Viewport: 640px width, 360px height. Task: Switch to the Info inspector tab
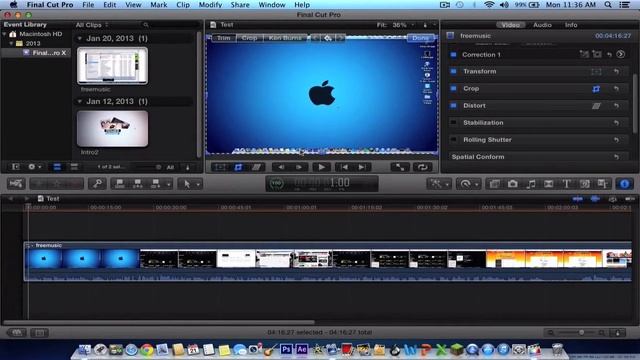click(571, 25)
